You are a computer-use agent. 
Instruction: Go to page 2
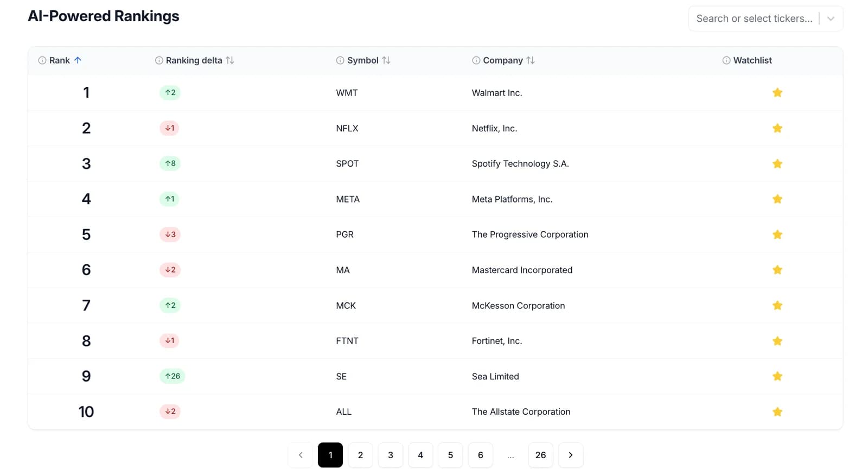coord(360,455)
